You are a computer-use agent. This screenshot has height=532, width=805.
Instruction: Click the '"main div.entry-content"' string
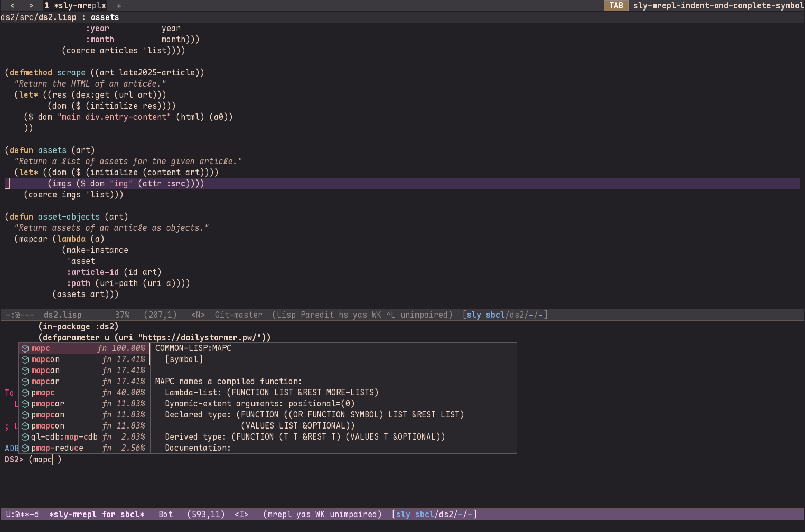[114, 117]
